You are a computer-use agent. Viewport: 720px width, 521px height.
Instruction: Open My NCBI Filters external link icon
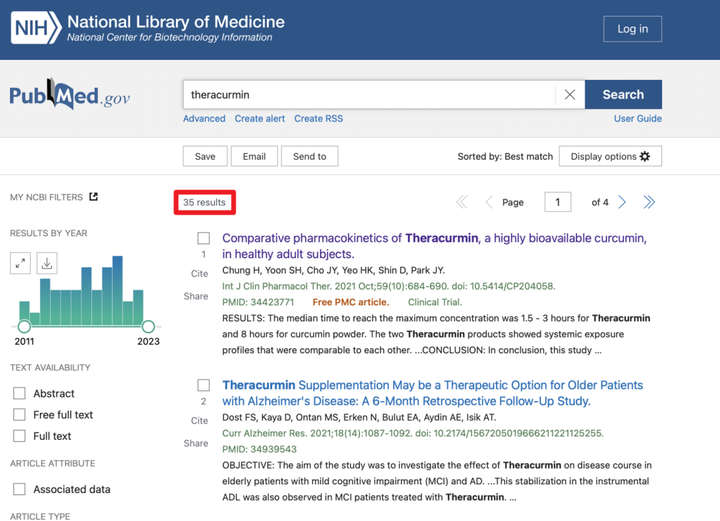tap(94, 197)
